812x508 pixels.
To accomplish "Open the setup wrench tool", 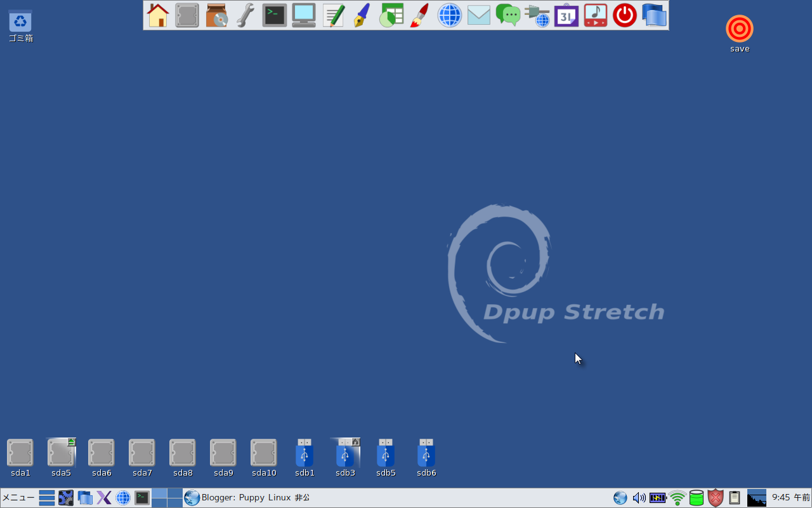I will click(x=246, y=15).
